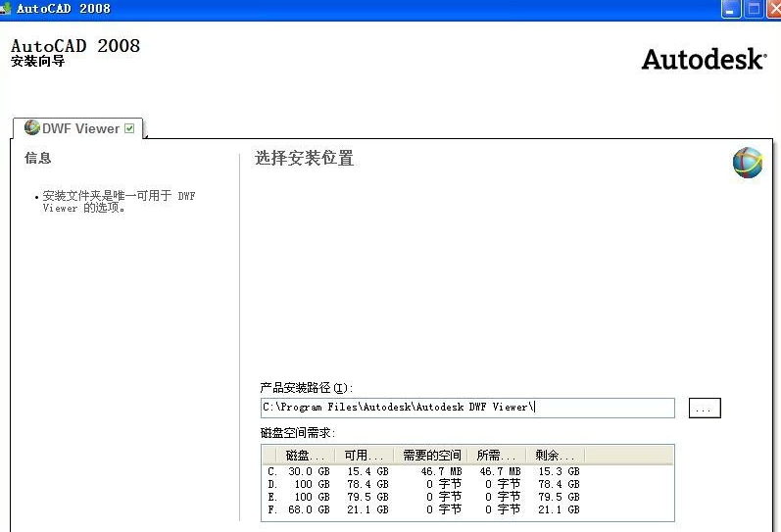Screen dimensions: 781x532
Task: Select the 磁盘 column header
Action: tap(306, 456)
